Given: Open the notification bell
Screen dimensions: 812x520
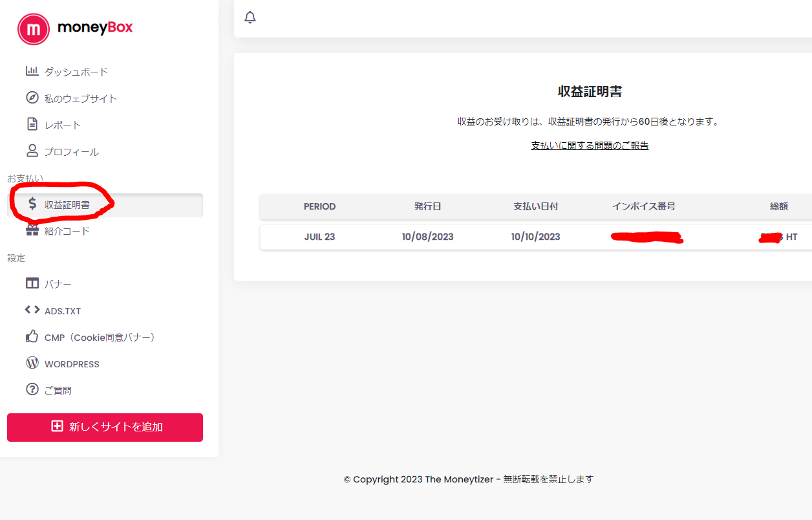Looking at the screenshot, I should [x=250, y=17].
